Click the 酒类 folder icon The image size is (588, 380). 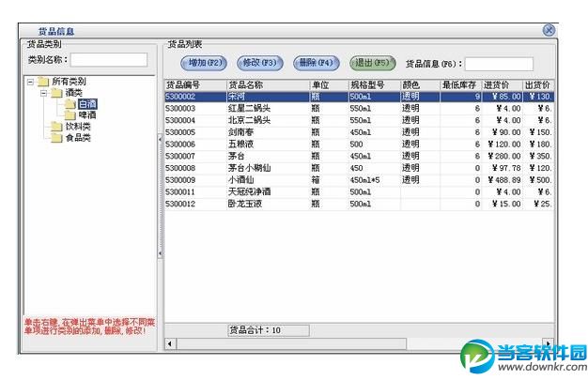[56, 93]
